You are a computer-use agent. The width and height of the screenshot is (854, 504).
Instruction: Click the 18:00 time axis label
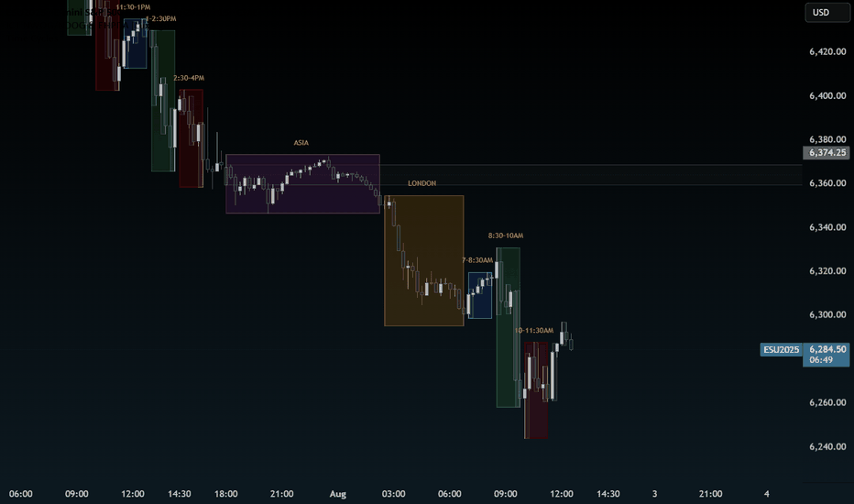click(226, 494)
